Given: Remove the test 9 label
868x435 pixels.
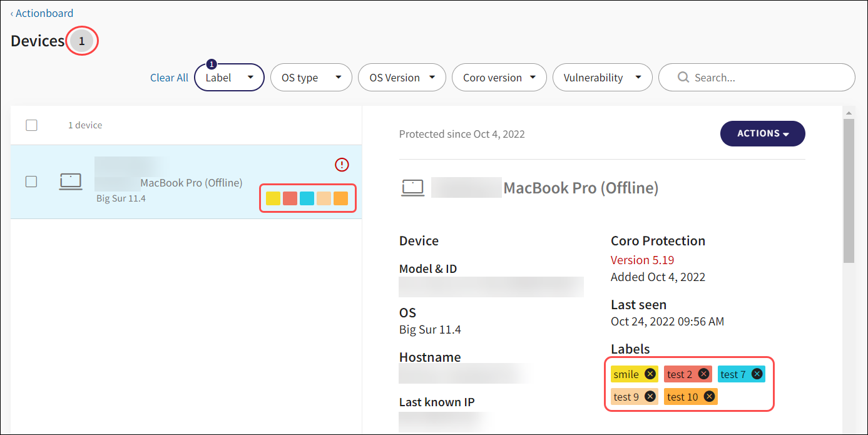Looking at the screenshot, I should (x=650, y=396).
